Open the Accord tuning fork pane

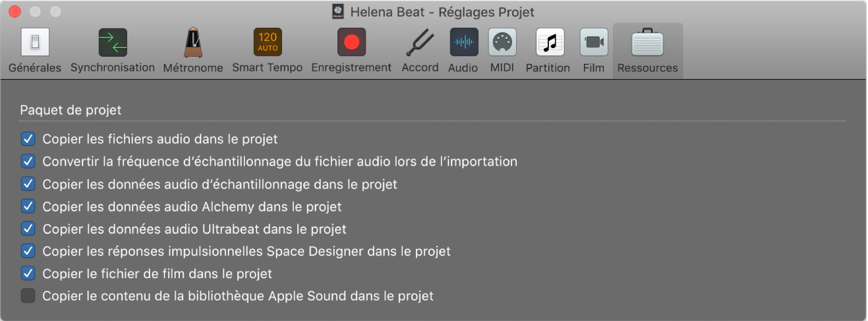pos(420,43)
